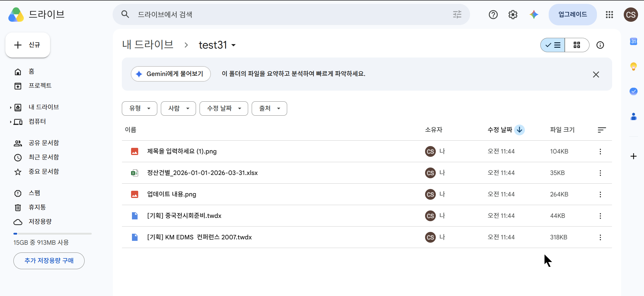644x296 pixels.
Task: Navigate to 내 드라이브 breadcrumb
Action: tap(148, 45)
